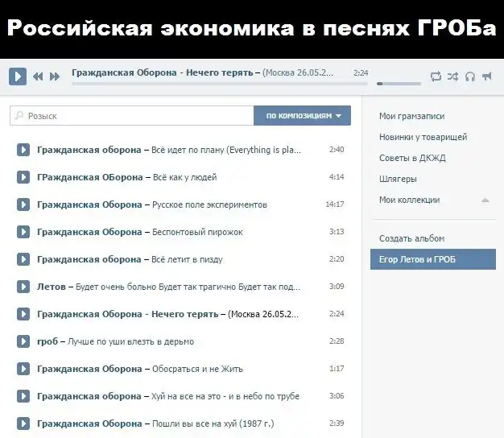Screen dimensions: 504x438
Task: Adjust the volume slider
Action: click(x=399, y=83)
